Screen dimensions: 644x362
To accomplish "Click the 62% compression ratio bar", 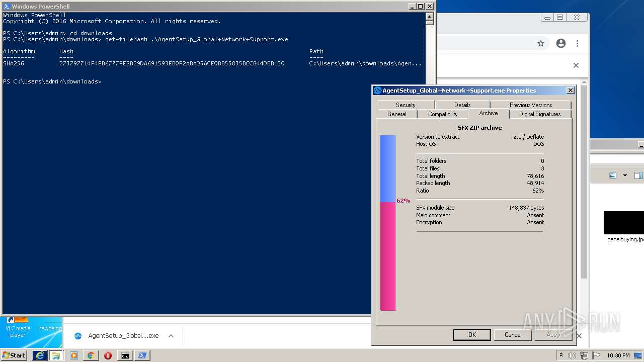I will click(x=388, y=223).
